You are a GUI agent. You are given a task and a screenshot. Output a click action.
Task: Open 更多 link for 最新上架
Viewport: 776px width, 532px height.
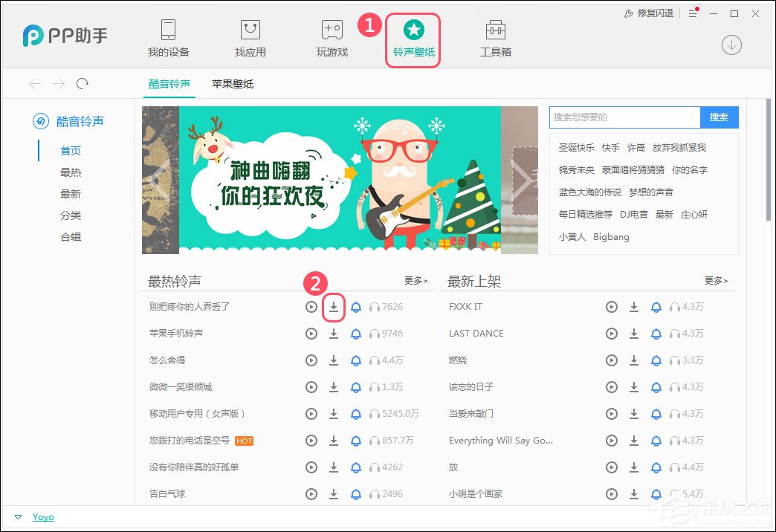(x=716, y=281)
